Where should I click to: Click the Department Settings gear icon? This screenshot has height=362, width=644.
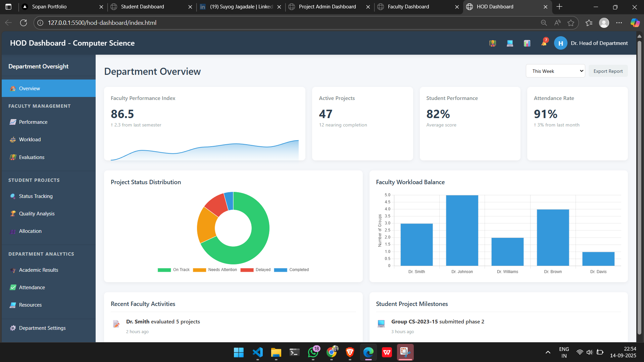click(13, 328)
